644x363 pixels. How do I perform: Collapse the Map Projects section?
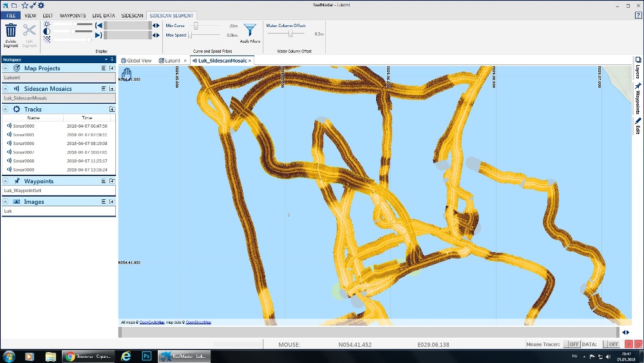tap(6, 68)
